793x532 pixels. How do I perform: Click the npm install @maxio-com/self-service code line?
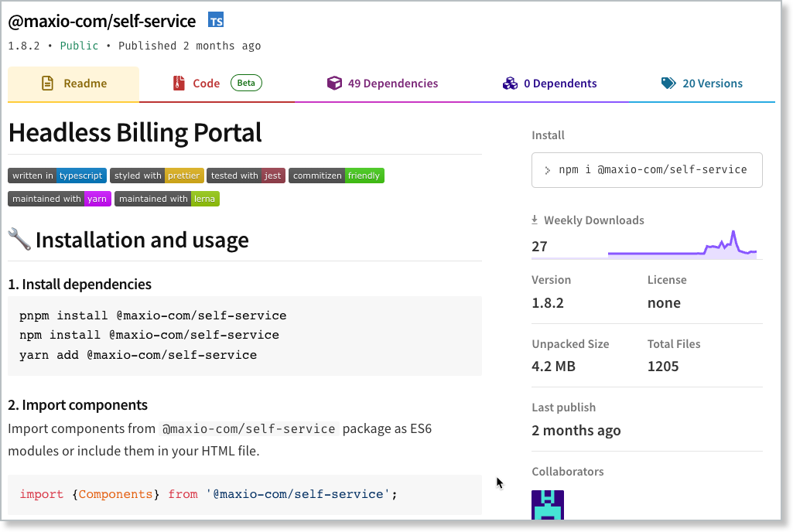pos(149,335)
